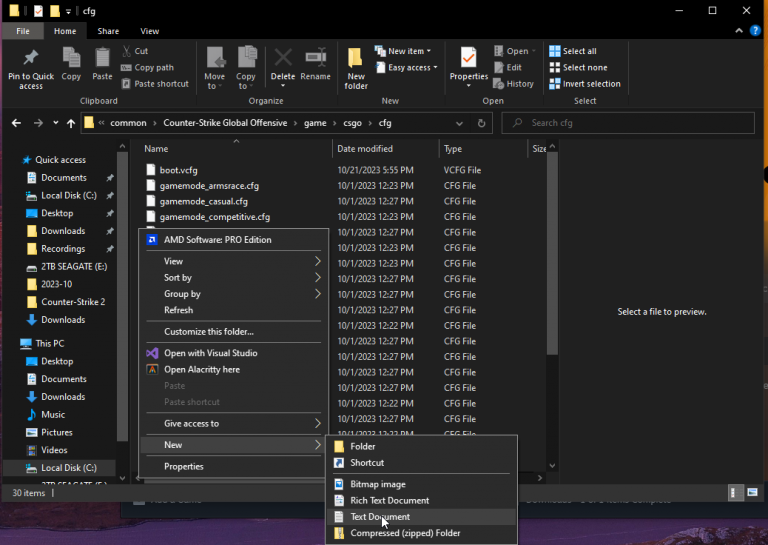The image size is (768, 545).
Task: Click Select all in the ribbon
Action: 579,51
